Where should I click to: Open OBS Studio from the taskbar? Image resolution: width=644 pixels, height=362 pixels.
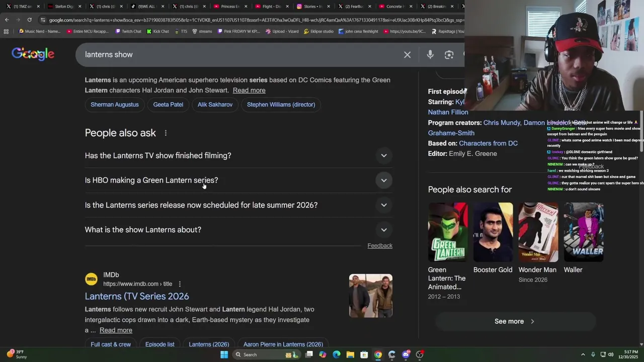pos(420,354)
